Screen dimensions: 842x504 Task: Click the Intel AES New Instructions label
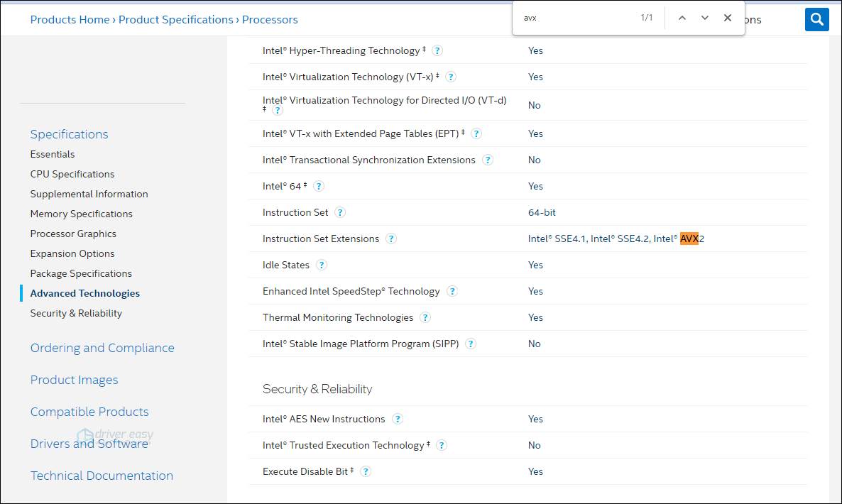pyautogui.click(x=324, y=420)
